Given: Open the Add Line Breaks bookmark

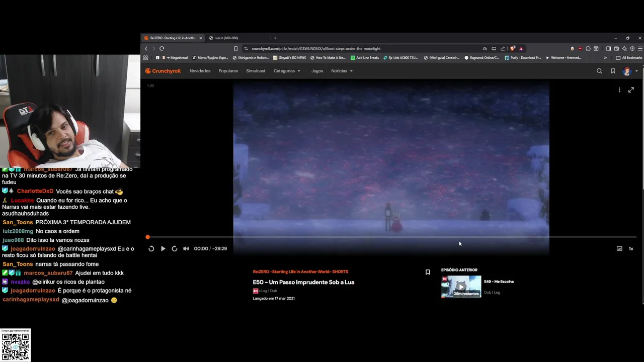Looking at the screenshot, I should pyautogui.click(x=365, y=58).
